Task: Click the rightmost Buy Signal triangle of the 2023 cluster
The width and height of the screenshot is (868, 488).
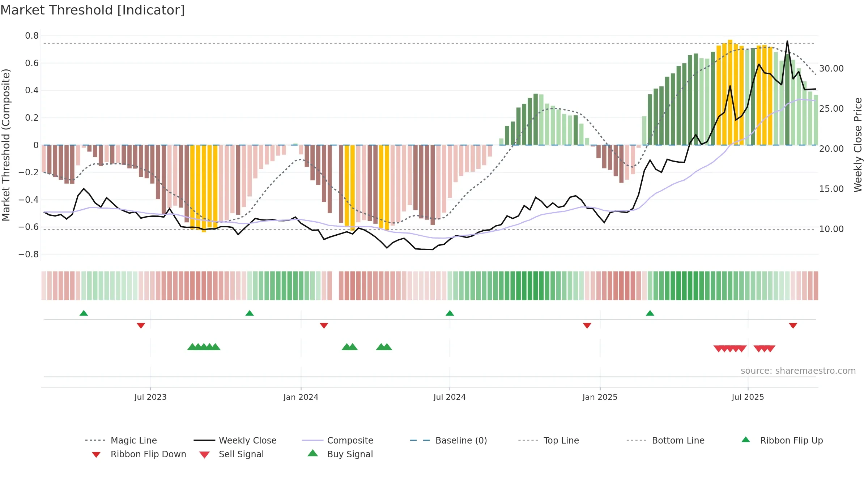Action: click(215, 347)
